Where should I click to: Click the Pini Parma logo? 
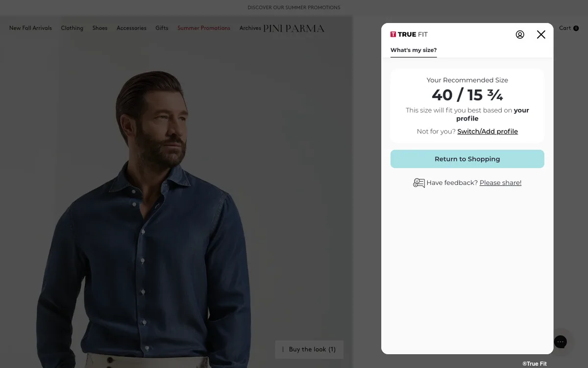[x=294, y=28]
